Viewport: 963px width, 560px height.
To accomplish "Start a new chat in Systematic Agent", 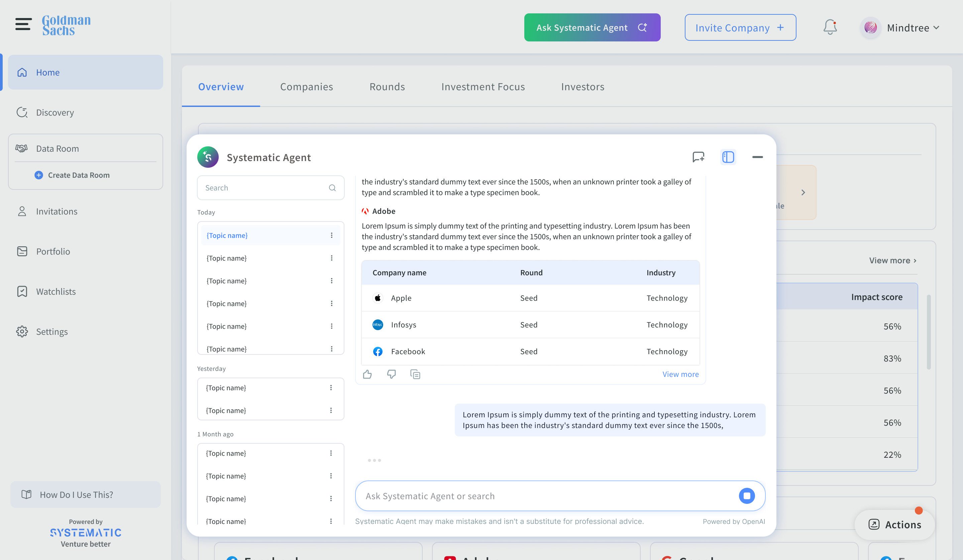I will [698, 157].
